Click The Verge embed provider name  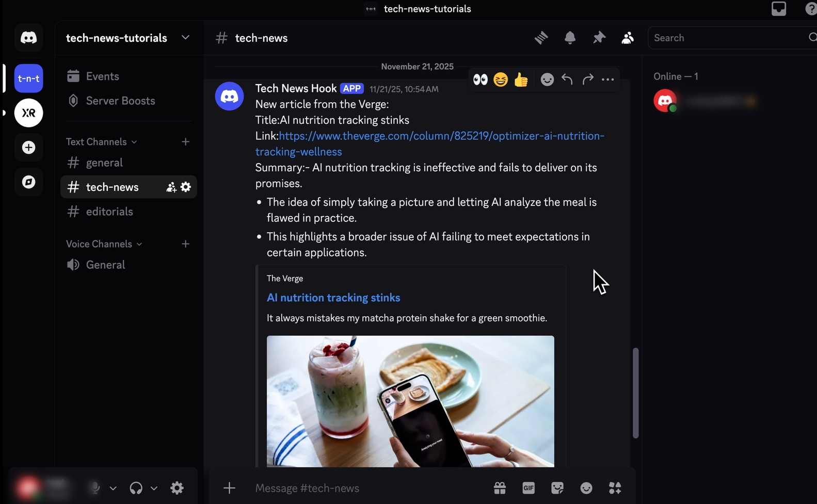[285, 279]
